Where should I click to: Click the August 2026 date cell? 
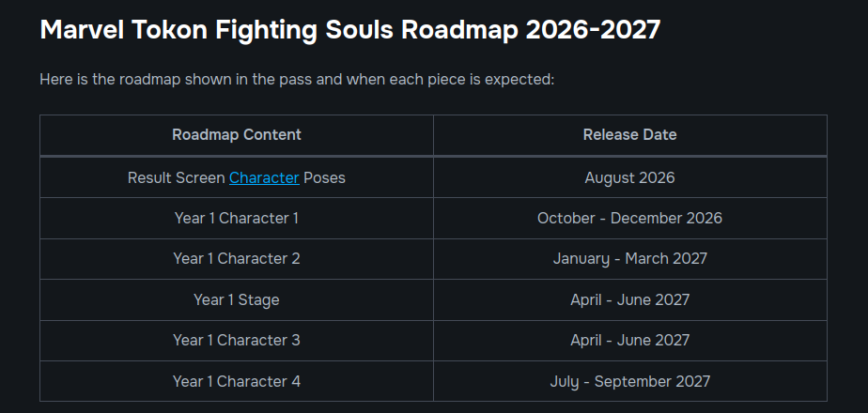[630, 177]
